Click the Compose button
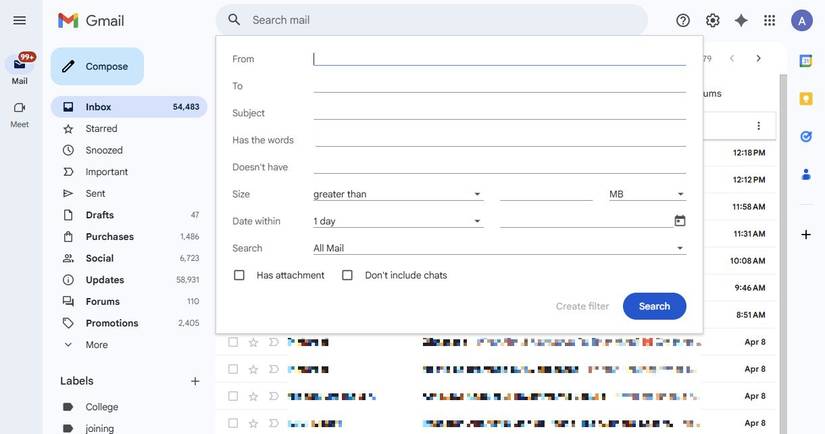825x434 pixels. point(97,66)
